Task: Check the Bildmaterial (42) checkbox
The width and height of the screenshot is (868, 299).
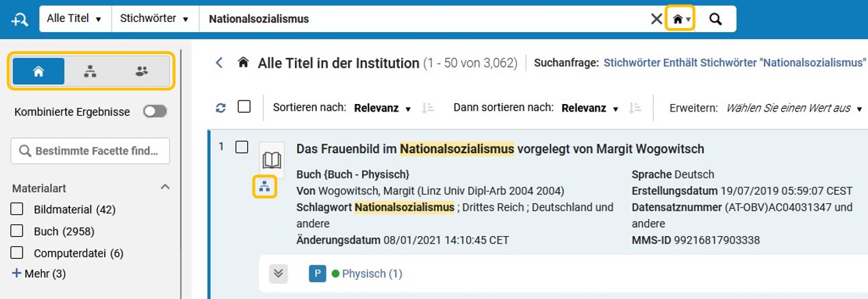Action: (x=17, y=209)
